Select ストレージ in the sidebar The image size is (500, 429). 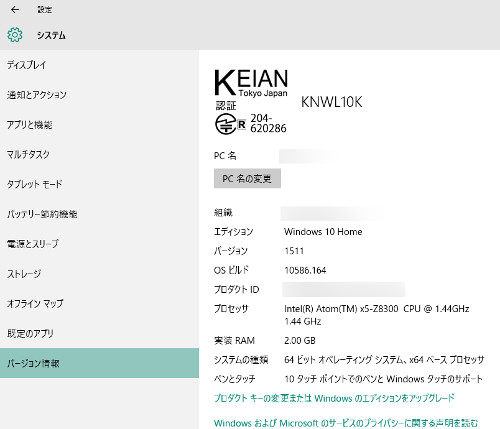coord(99,274)
